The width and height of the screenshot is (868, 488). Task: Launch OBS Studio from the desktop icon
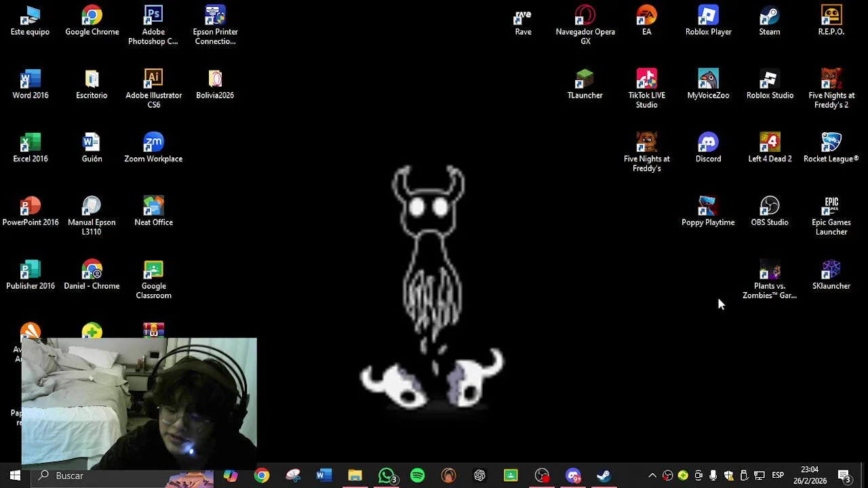point(770,212)
